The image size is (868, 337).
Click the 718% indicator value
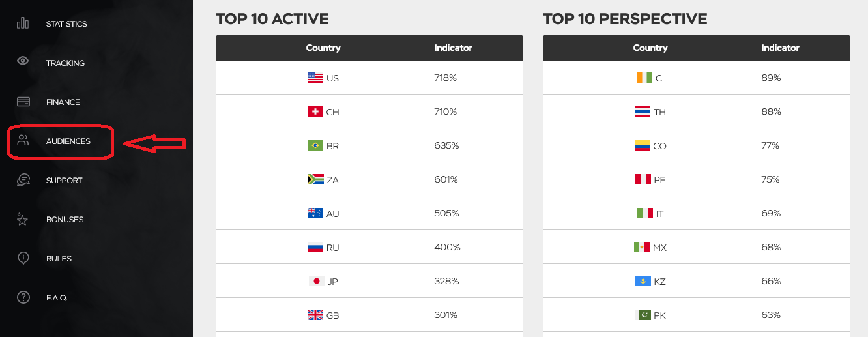click(x=445, y=78)
